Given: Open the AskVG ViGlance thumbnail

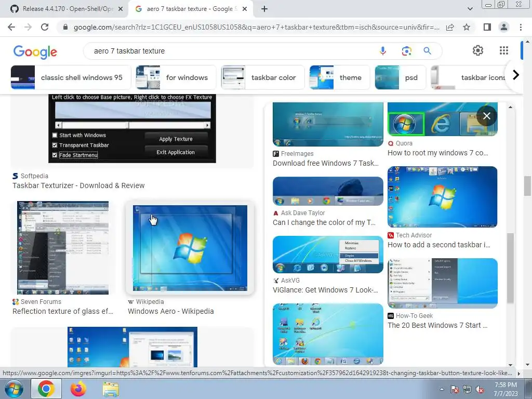Looking at the screenshot, I should [x=328, y=255].
